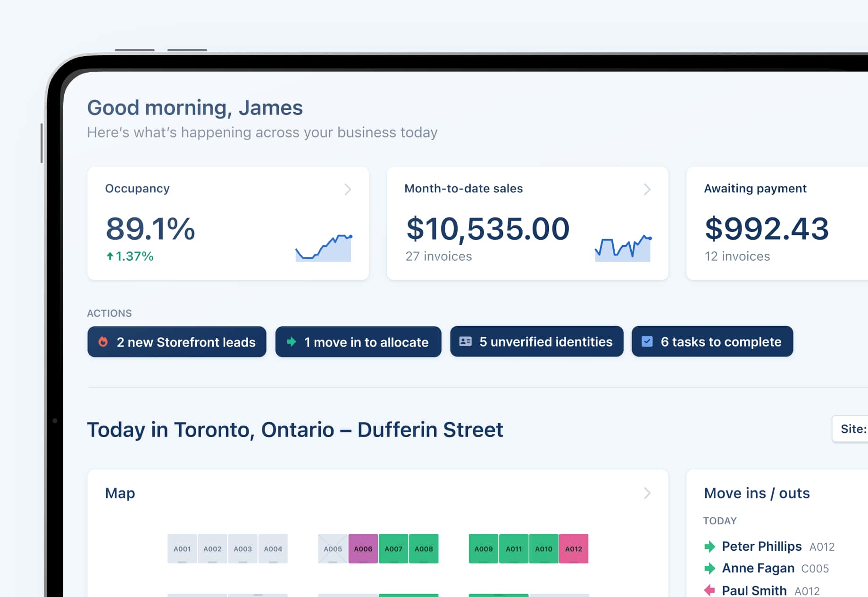This screenshot has height=597, width=868.
Task: Select the purple unit A006 tile
Action: 363,548
